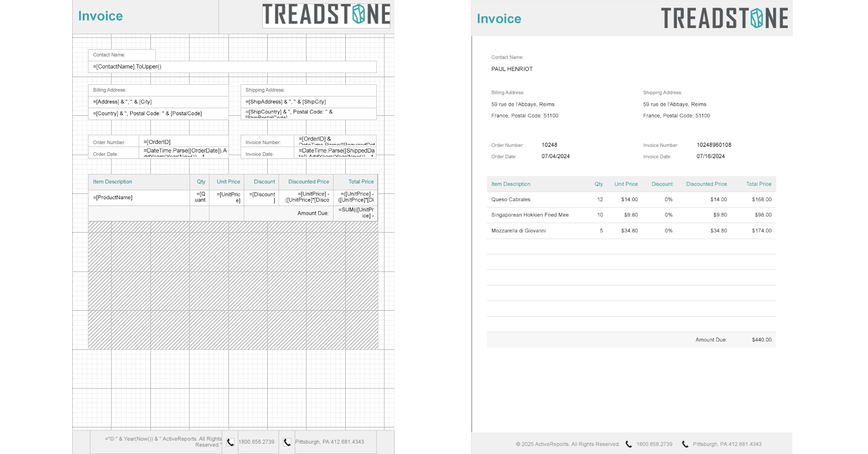
Task: Click 59 rue de l'Abbaye under preview Billing Address
Action: click(x=523, y=104)
